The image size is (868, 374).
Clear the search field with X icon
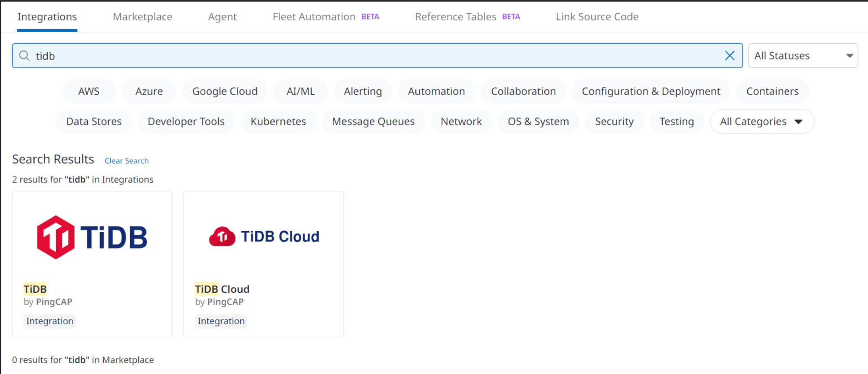tap(730, 56)
